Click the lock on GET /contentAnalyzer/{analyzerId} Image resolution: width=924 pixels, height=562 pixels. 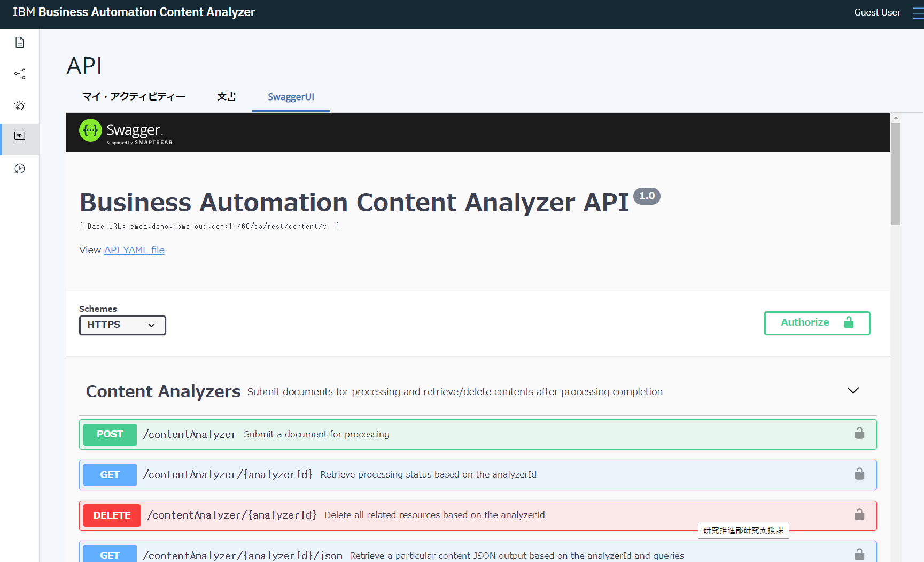coord(859,474)
